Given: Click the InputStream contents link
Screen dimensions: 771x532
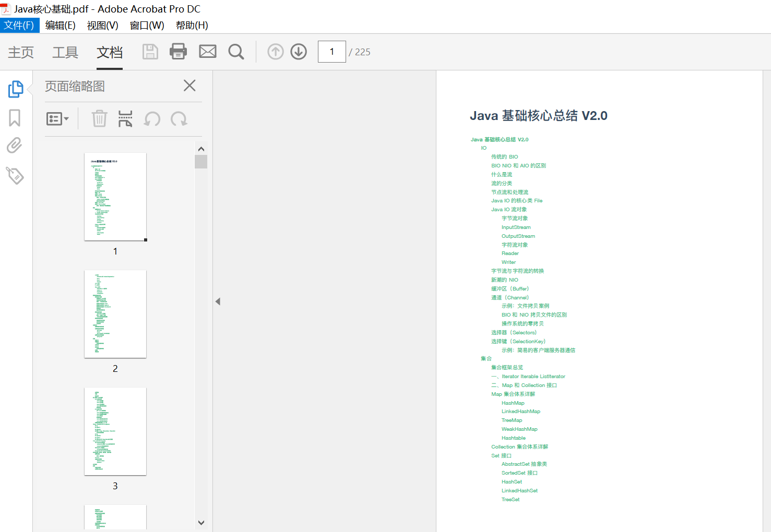Looking at the screenshot, I should coord(516,227).
